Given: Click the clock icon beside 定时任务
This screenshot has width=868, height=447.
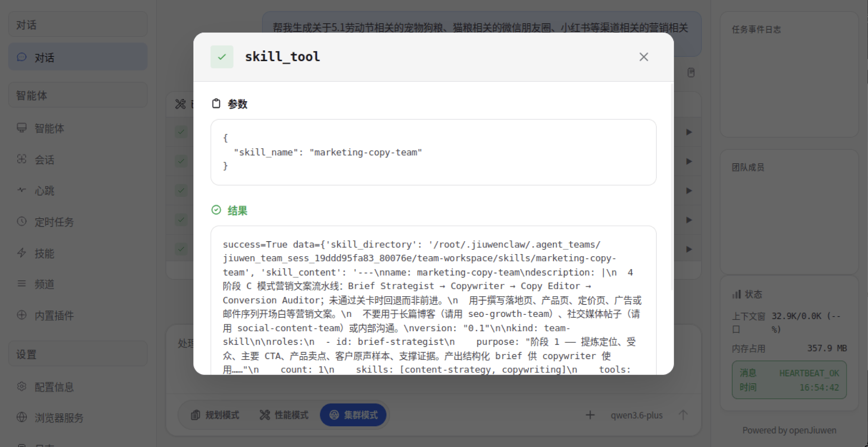Looking at the screenshot, I should pyautogui.click(x=22, y=221).
